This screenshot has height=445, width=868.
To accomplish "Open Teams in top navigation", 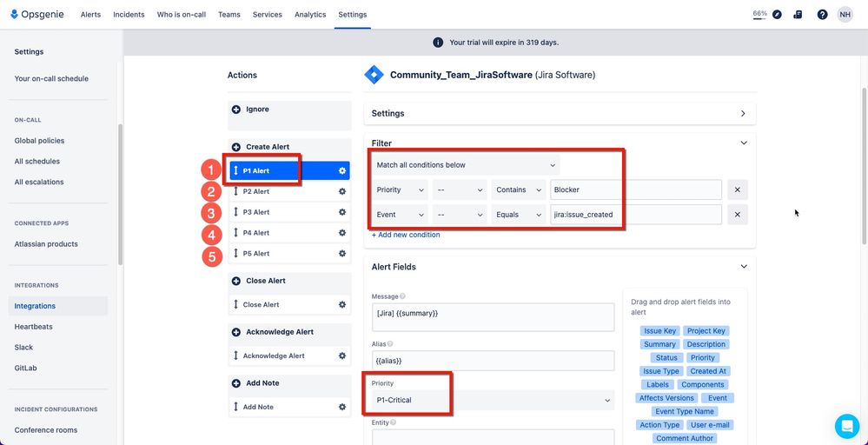I will tap(229, 15).
